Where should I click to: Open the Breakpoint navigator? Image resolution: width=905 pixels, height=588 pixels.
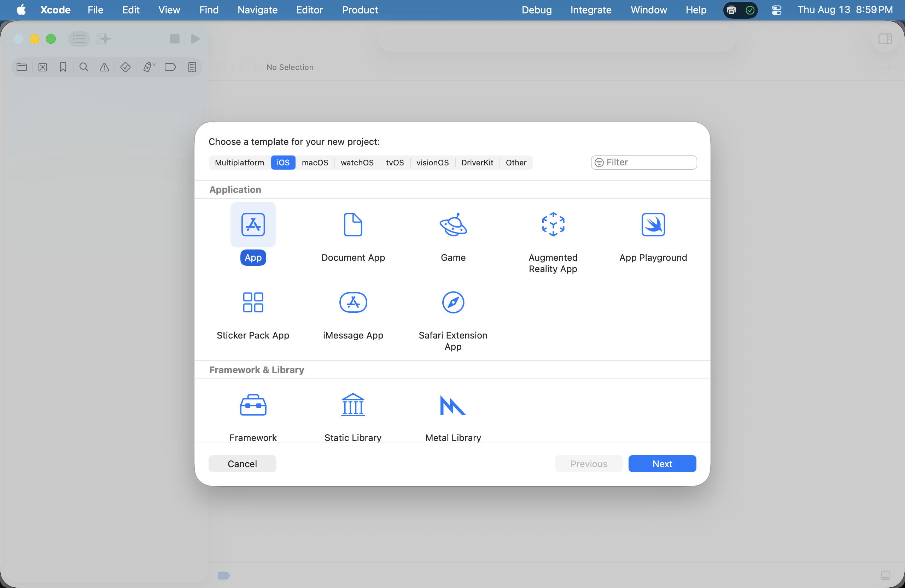(170, 67)
